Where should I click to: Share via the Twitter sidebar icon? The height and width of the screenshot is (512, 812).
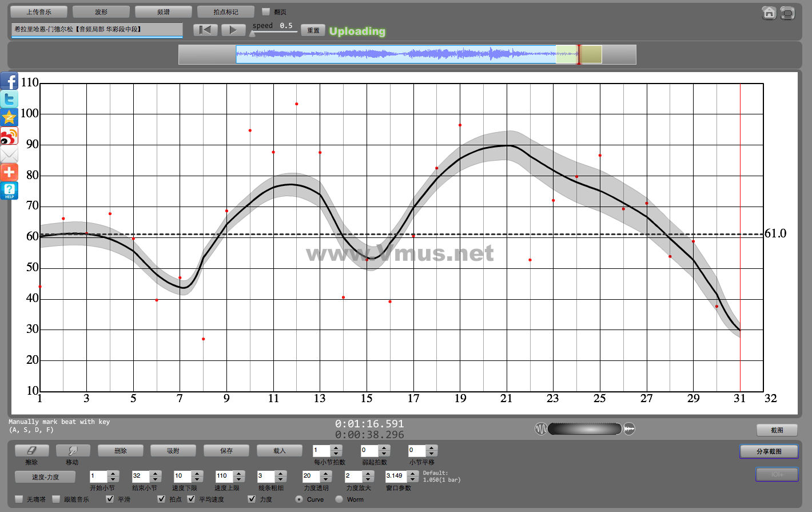9,100
